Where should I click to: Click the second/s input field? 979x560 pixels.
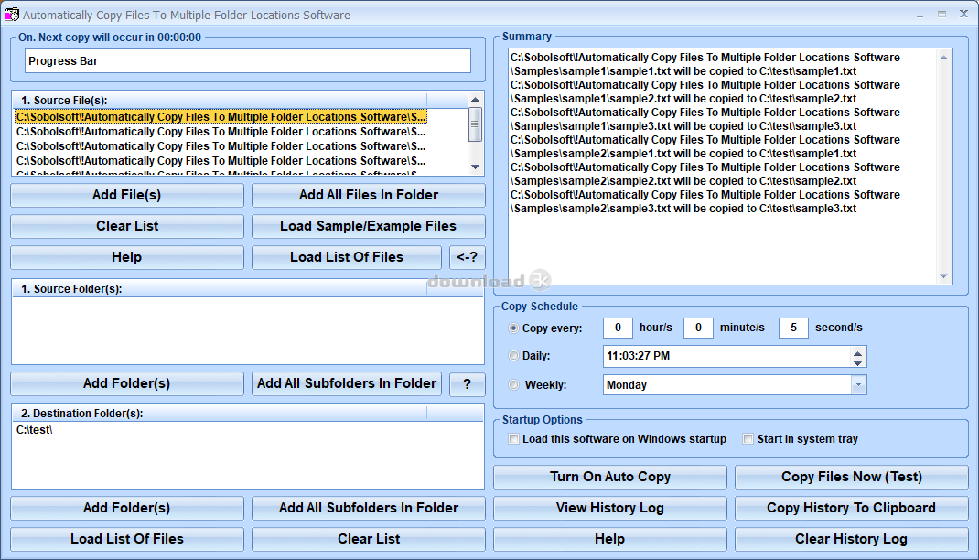(x=793, y=328)
